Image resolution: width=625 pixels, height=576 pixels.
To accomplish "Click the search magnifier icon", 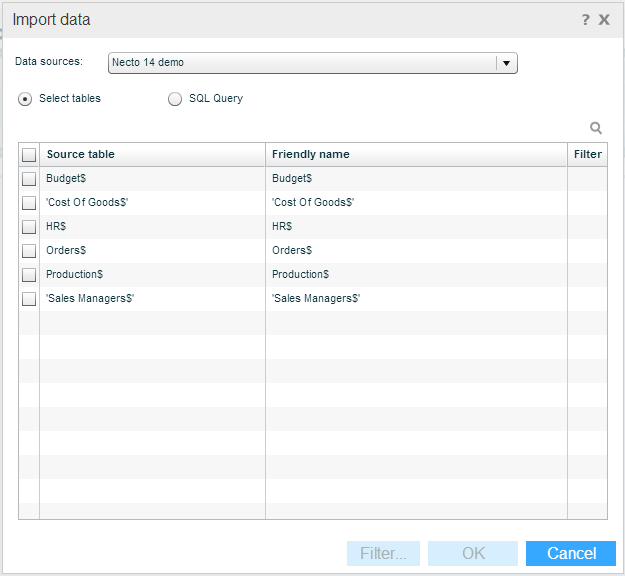I will 596,128.
